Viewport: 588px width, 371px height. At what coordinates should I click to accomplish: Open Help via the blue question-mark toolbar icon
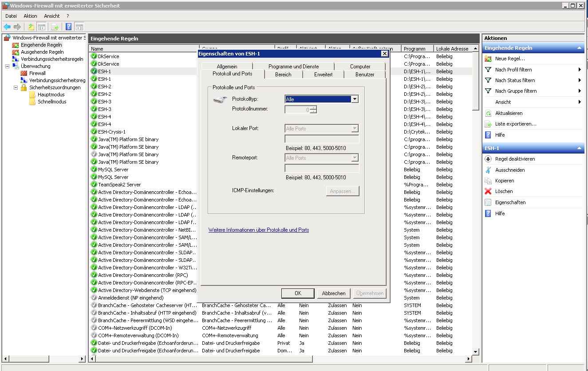point(69,27)
